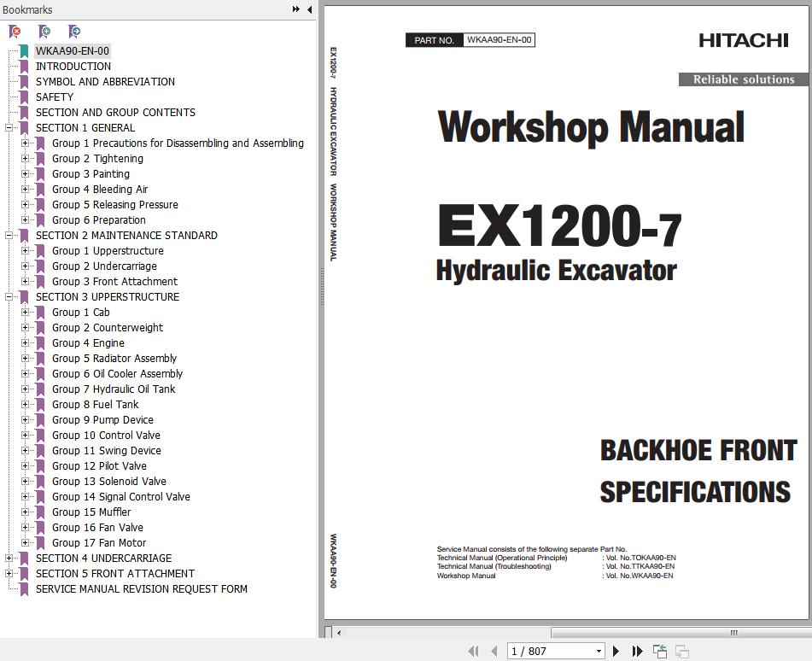This screenshot has height=661, width=812.
Task: Collapse the SECTION 3 UPPERSTRUCTURE node
Action: (9, 297)
